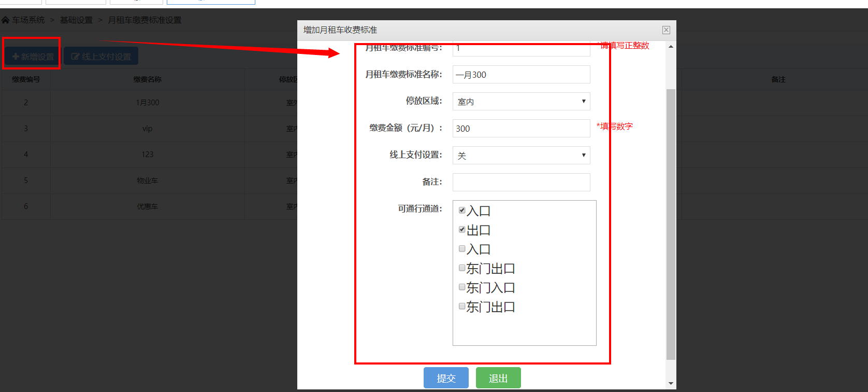Click 缴费编号 cell with value 4

[26, 155]
